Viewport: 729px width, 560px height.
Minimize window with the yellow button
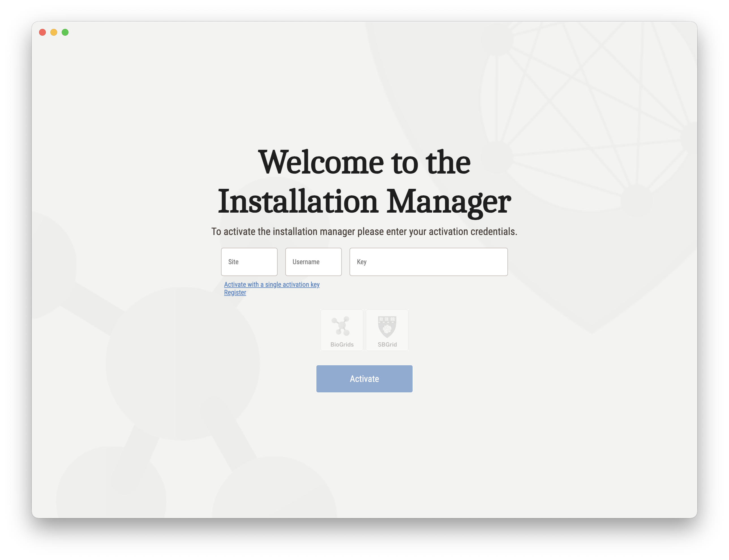(x=54, y=32)
